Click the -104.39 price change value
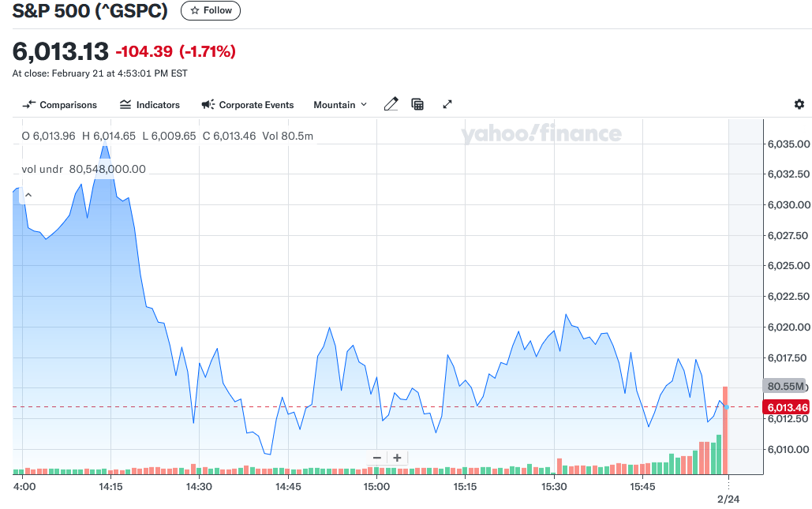This screenshot has width=812, height=509. click(144, 51)
